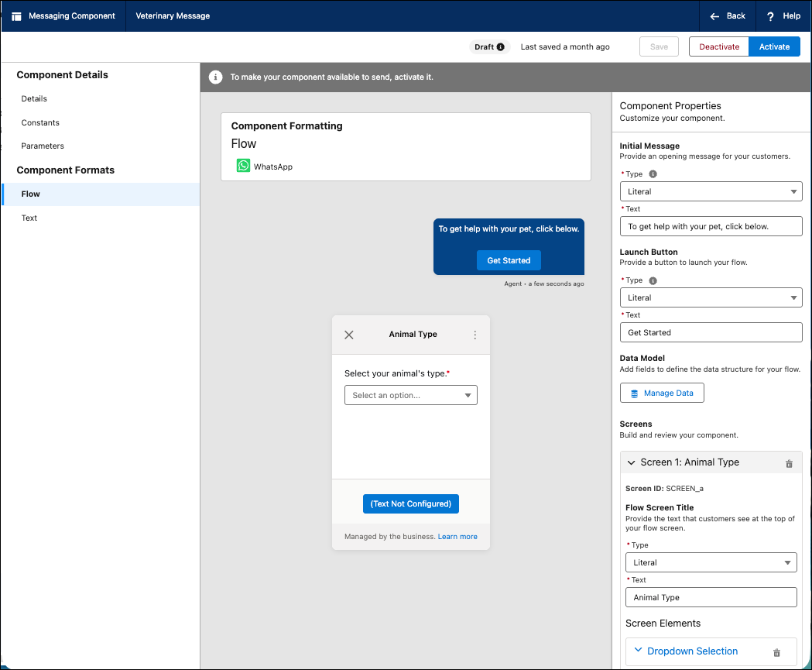This screenshot has width=812, height=670.
Task: Click the Back arrow icon
Action: [714, 16]
